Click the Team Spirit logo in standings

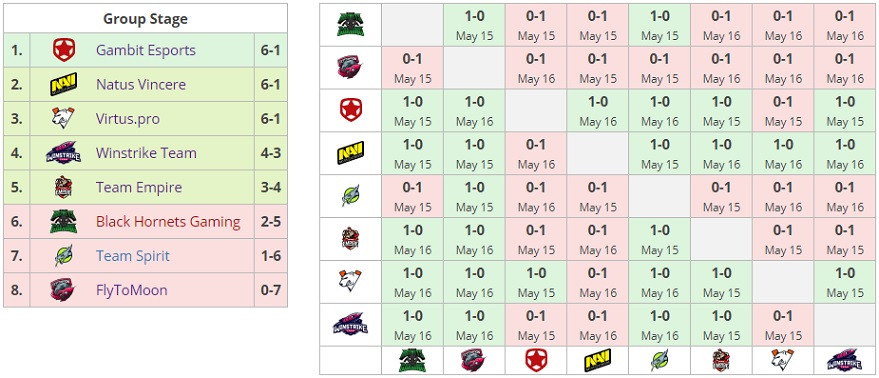coord(63,256)
